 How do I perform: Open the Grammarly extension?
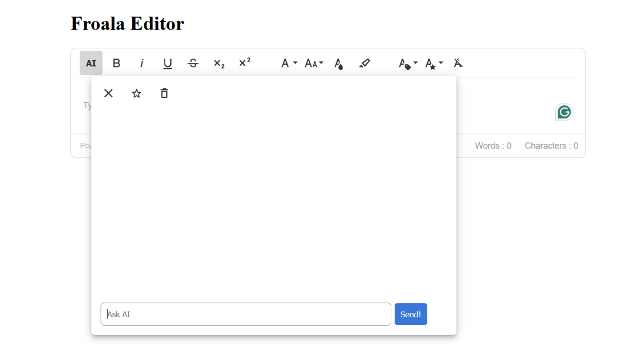[x=564, y=112]
